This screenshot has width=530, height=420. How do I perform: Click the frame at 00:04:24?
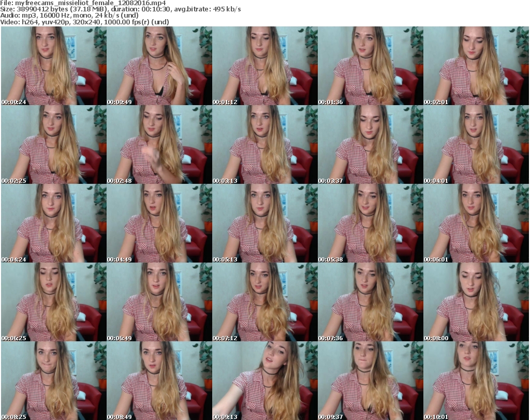coord(54,223)
